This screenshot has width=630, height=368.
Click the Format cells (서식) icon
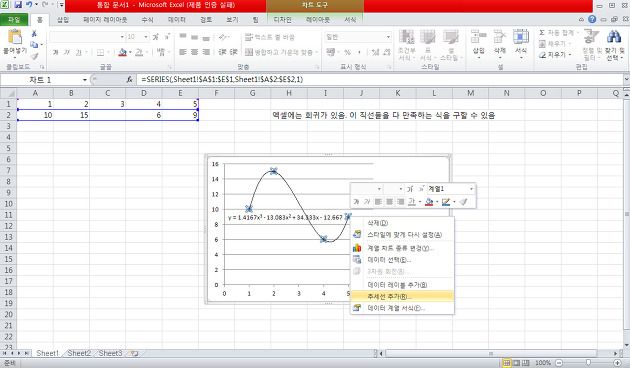coord(521,37)
